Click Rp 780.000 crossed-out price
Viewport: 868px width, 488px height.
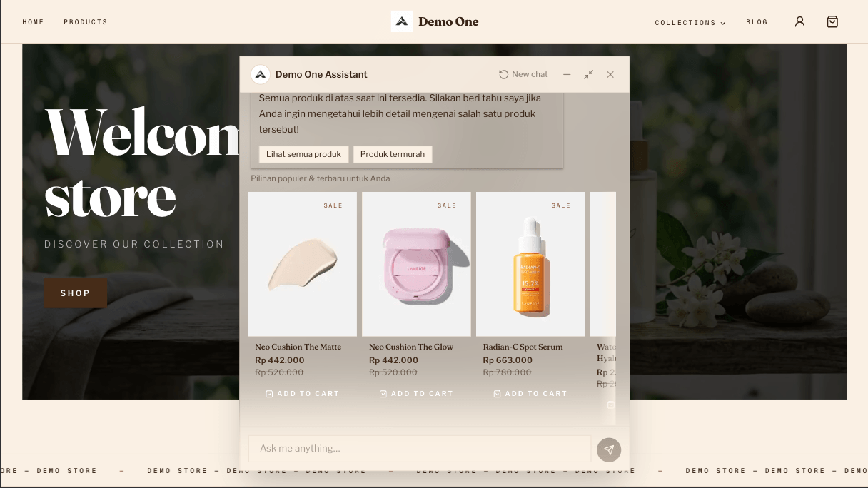point(507,372)
